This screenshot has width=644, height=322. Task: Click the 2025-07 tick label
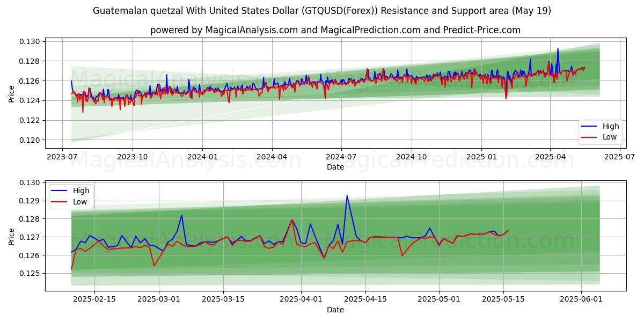pos(620,157)
